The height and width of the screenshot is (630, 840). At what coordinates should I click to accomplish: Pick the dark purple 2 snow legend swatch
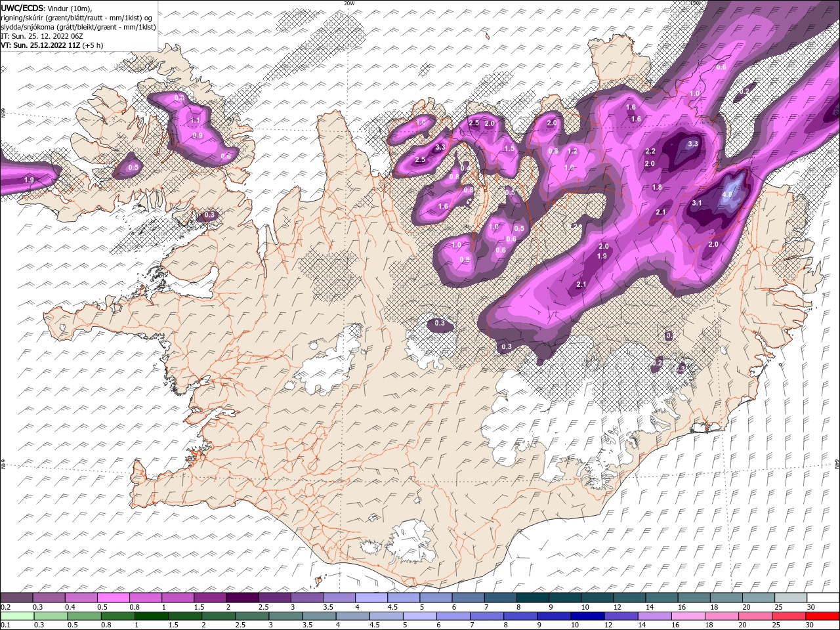click(241, 598)
